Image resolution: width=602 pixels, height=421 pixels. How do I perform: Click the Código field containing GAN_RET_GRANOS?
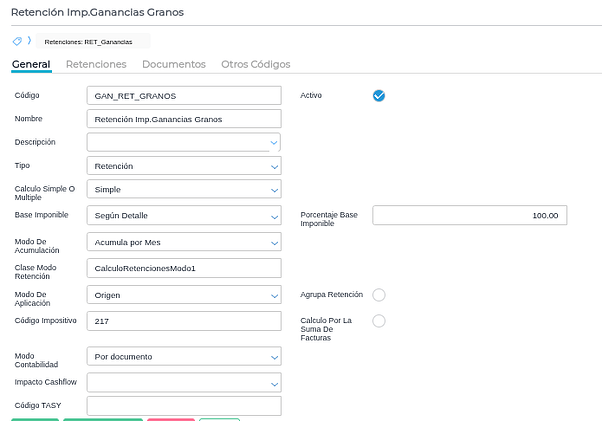point(184,96)
